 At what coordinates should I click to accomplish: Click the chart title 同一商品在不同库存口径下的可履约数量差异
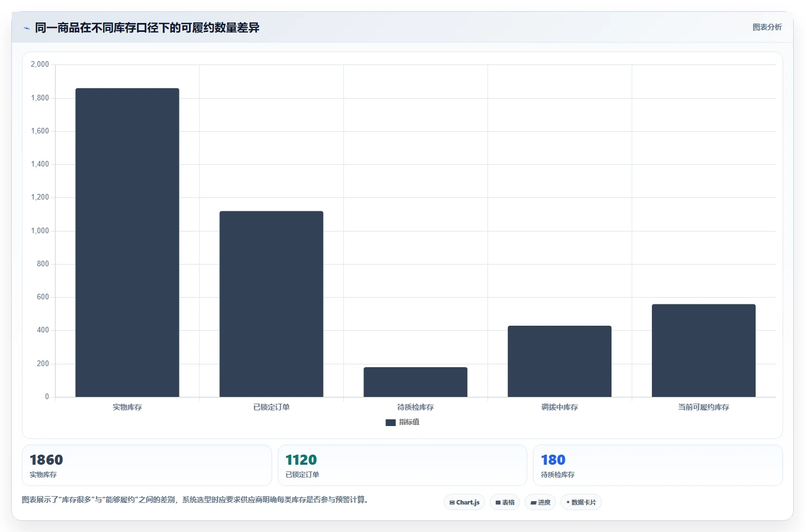tap(147, 27)
